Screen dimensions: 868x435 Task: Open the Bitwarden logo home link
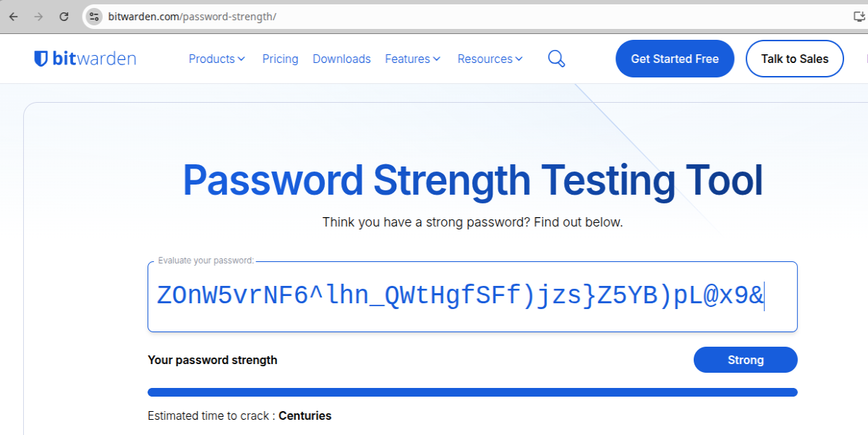pyautogui.click(x=85, y=59)
